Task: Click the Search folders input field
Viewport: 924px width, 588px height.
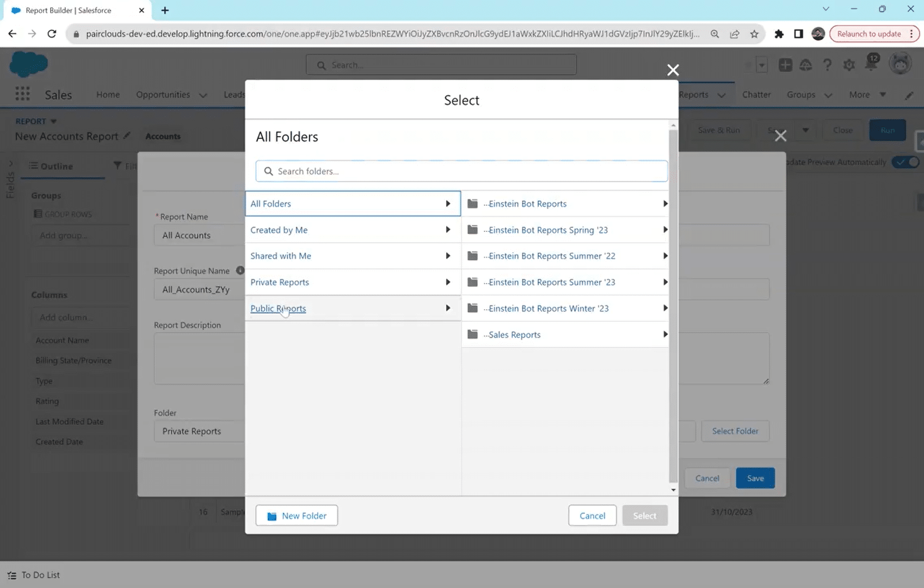Action: click(x=461, y=171)
